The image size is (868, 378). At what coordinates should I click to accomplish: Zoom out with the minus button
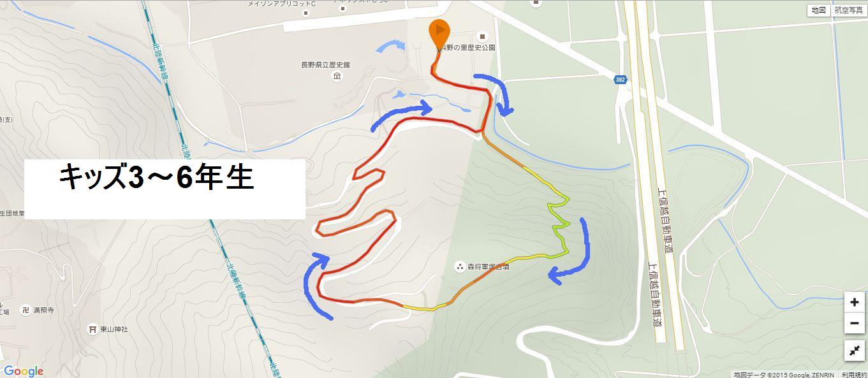pos(855,323)
